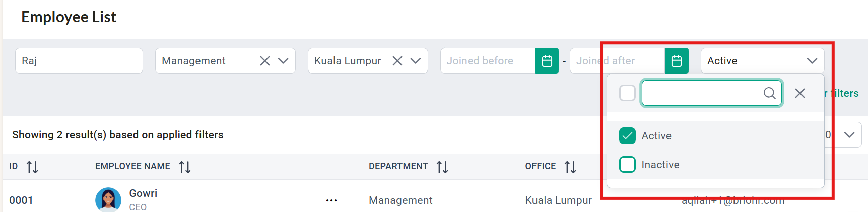Expand the Management department dropdown

[283, 61]
